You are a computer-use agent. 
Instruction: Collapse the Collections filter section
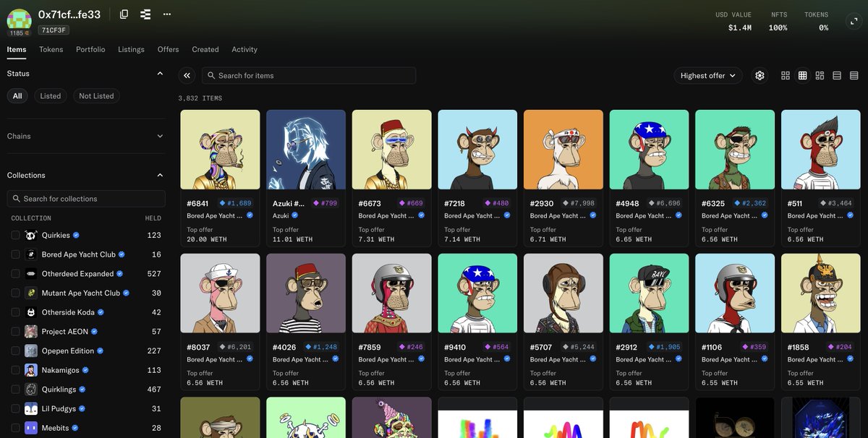[x=160, y=175]
